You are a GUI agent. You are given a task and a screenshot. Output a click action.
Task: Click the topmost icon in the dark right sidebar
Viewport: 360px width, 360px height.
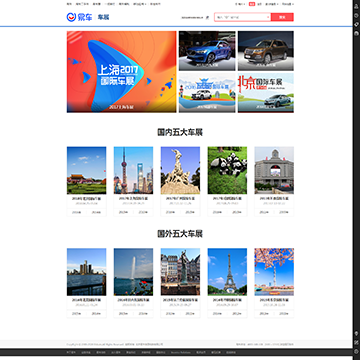pyautogui.click(x=356, y=7)
